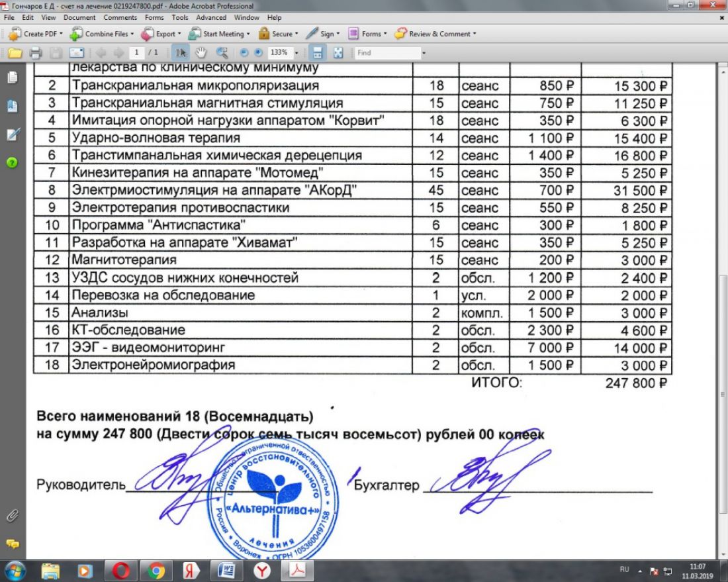Click the Email envelope toolbar icon
Viewport: 728px width, 582px height.
pos(76,53)
